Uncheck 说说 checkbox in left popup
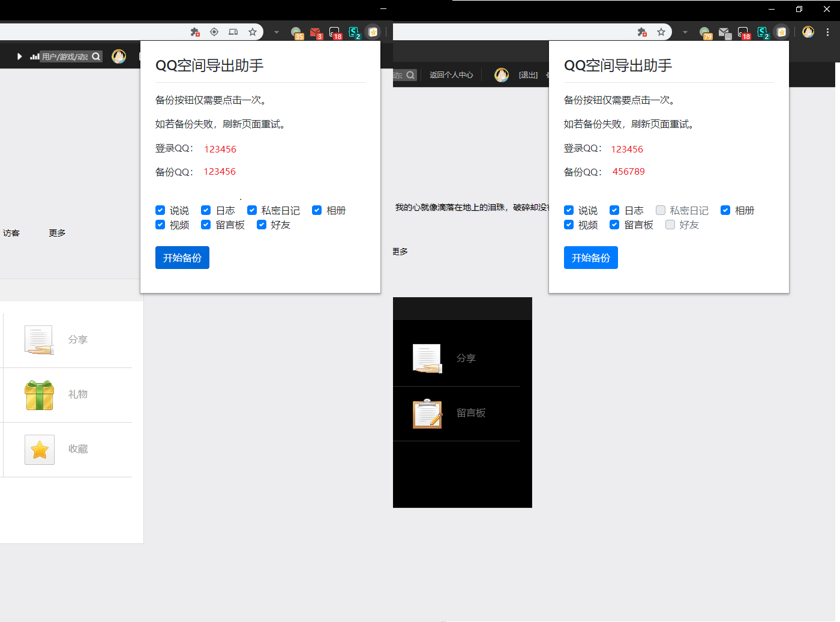The image size is (840, 622). (160, 210)
